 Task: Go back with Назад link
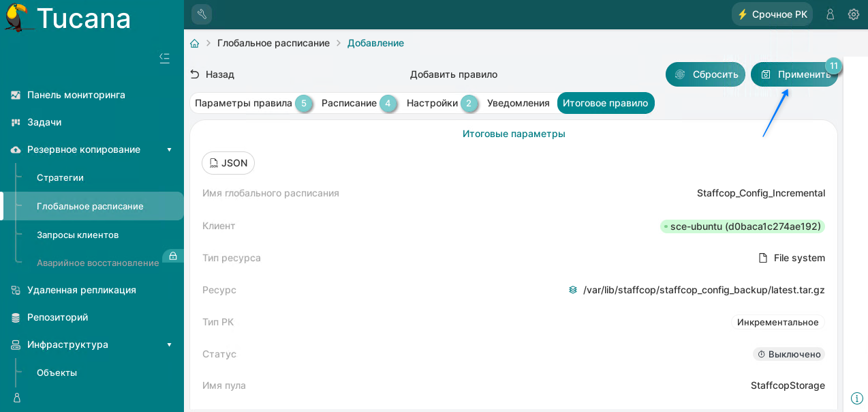[x=212, y=74]
